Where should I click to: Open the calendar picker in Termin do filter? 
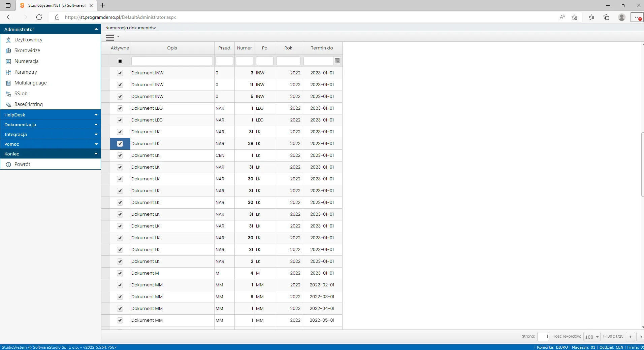click(337, 61)
